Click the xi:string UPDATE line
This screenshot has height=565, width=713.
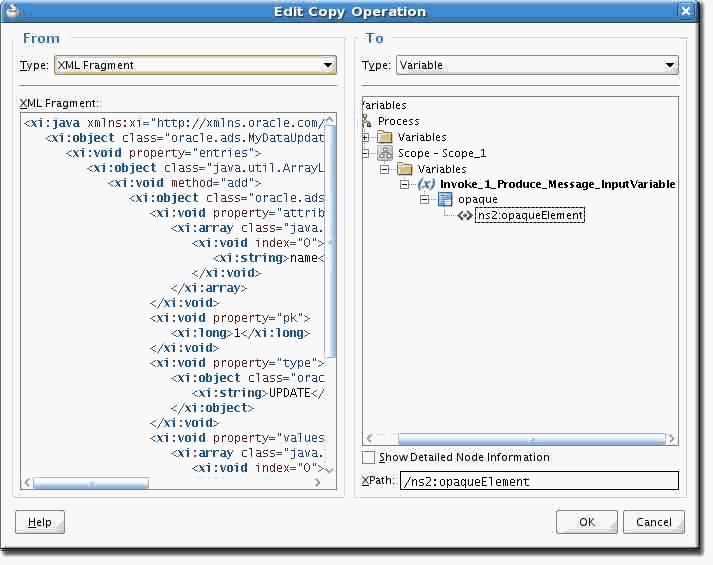[258, 393]
